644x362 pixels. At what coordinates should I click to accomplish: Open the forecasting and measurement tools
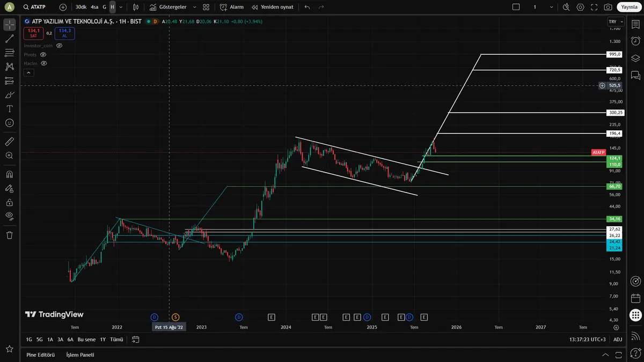click(10, 80)
